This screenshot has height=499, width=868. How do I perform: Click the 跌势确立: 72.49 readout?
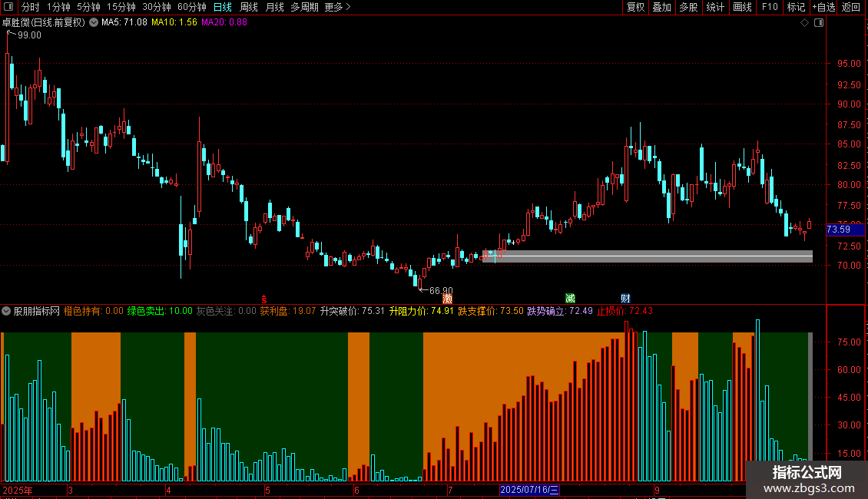(560, 311)
